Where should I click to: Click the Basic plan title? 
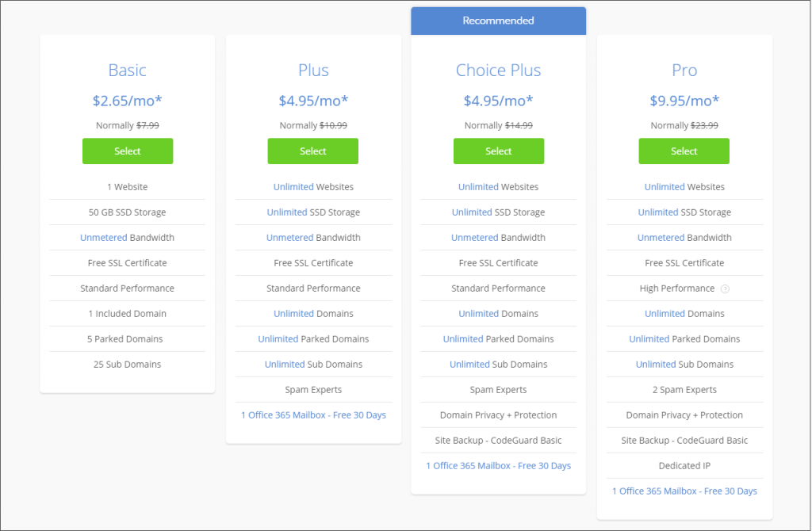(127, 70)
